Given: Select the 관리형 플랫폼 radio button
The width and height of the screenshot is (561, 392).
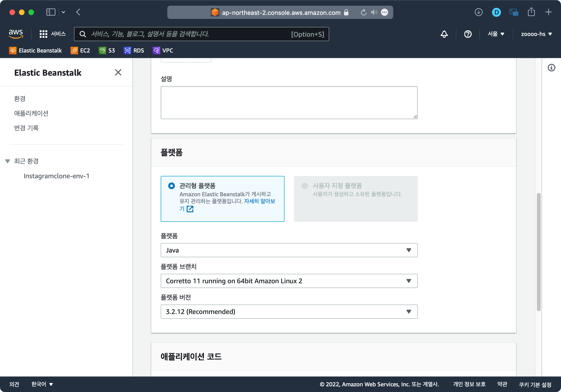Looking at the screenshot, I should (172, 186).
